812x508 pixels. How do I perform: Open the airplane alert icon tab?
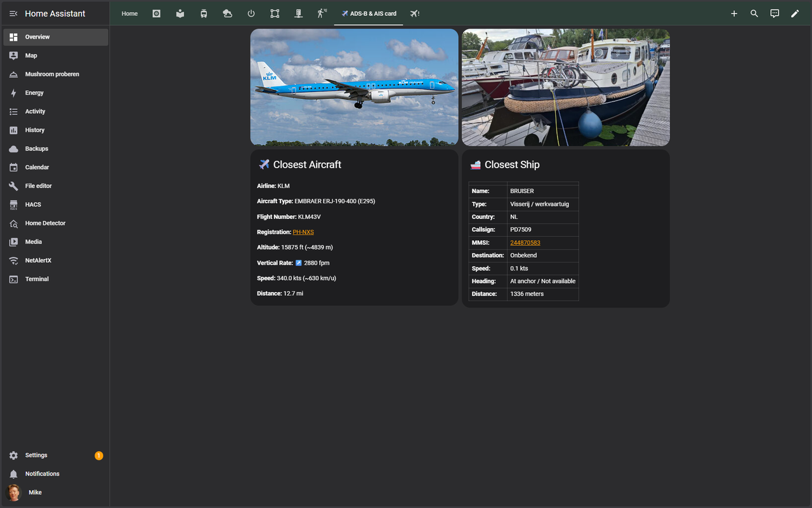tap(414, 13)
